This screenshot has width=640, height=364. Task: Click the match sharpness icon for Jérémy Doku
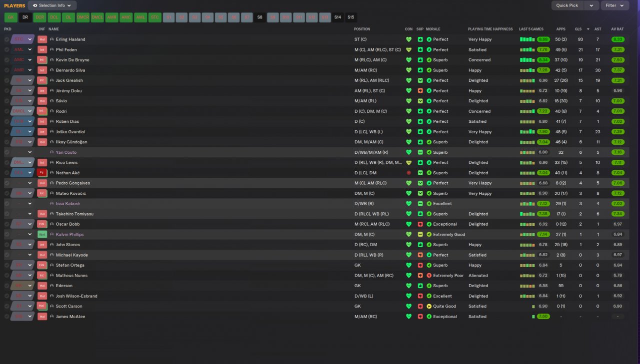(420, 91)
